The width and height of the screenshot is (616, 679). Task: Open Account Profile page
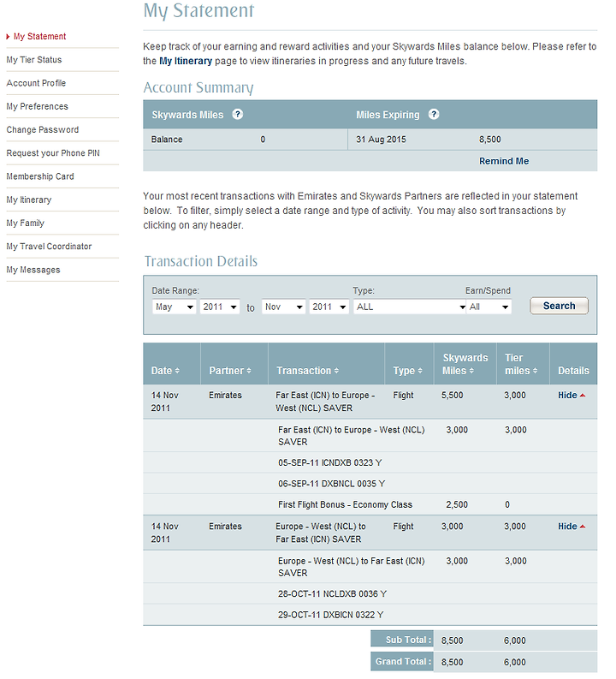point(36,83)
